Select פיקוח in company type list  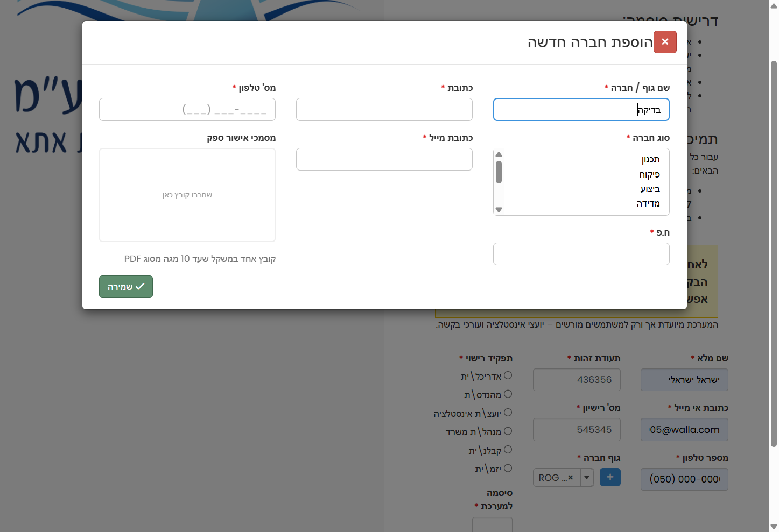click(x=649, y=174)
